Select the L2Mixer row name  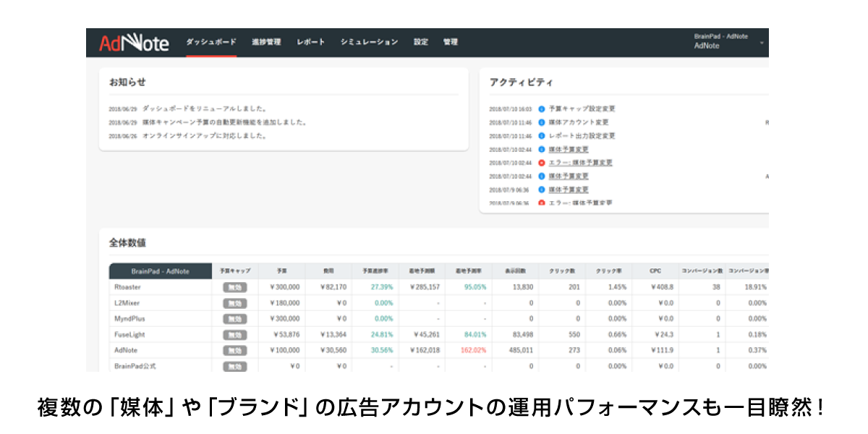click(127, 303)
